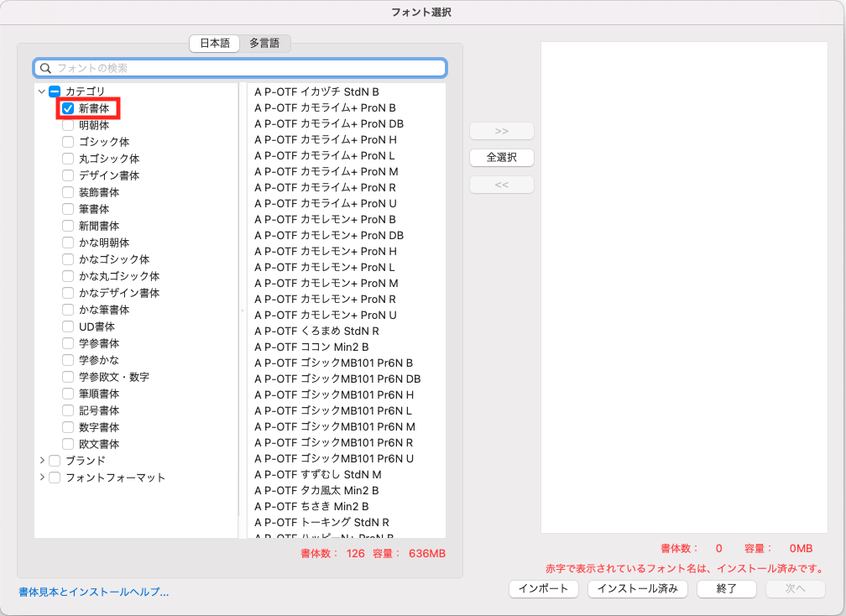Click the << remove fonts button
The image size is (846, 616).
[502, 185]
